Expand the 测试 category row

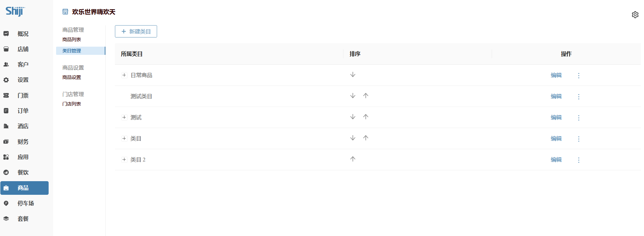(x=124, y=117)
